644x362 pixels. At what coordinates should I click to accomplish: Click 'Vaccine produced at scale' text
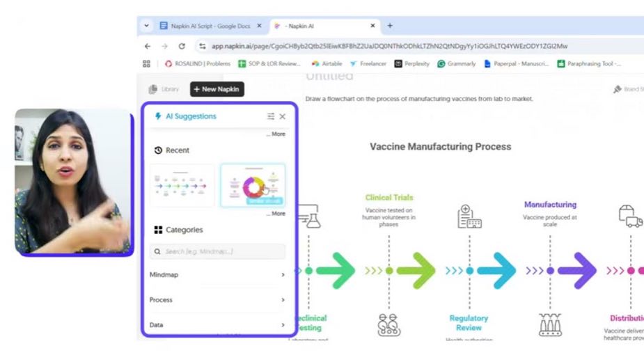click(x=550, y=221)
